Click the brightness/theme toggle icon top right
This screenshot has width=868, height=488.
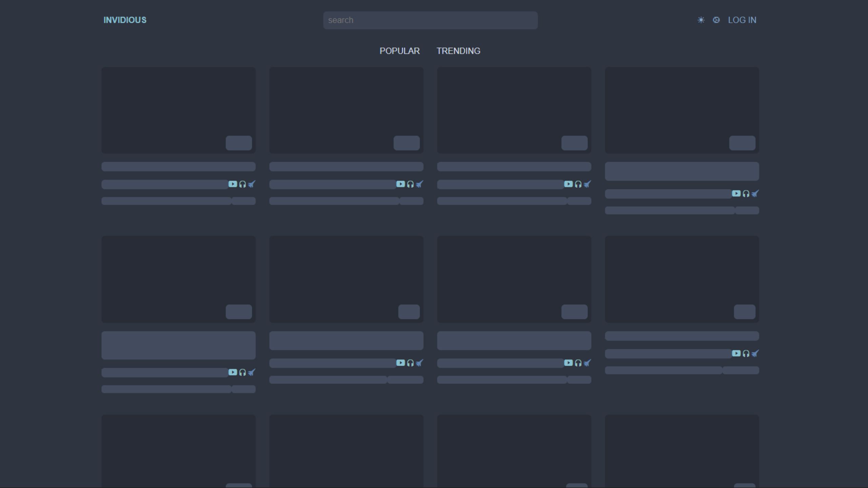(701, 20)
